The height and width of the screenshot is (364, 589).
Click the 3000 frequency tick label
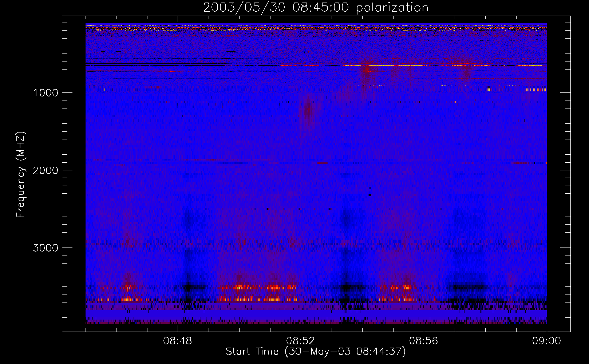point(46,248)
